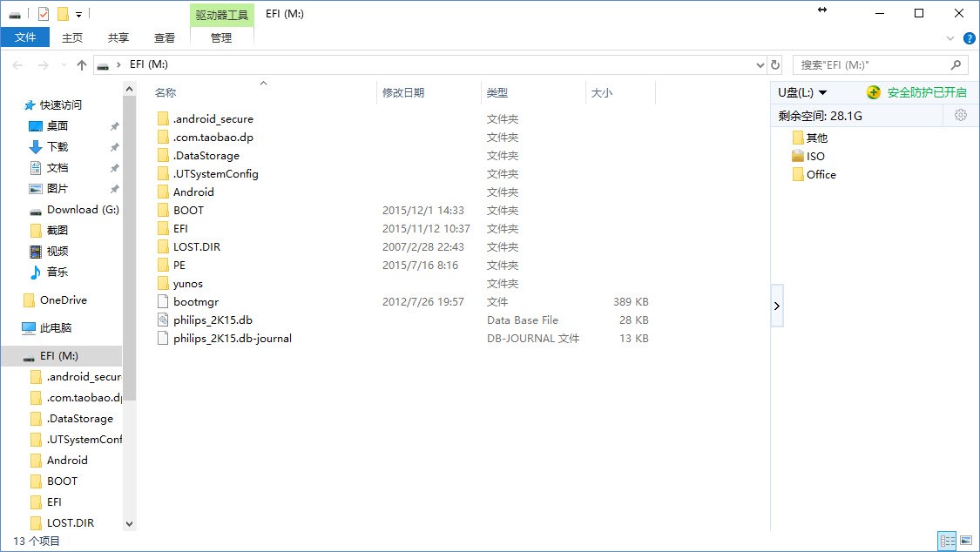This screenshot has width=980, height=552.
Task: Switch to details view layout icon
Action: click(x=947, y=541)
